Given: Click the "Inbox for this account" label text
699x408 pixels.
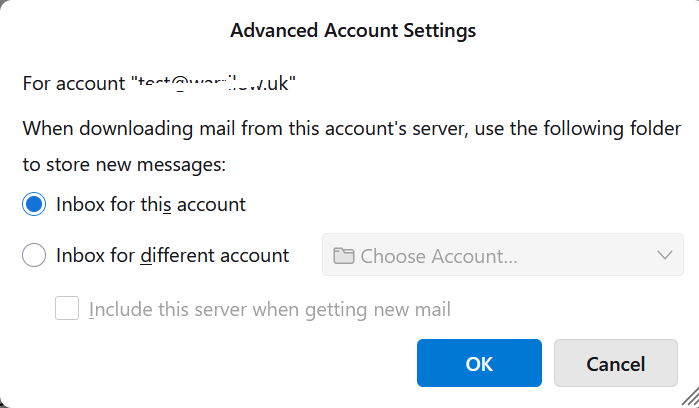Looking at the screenshot, I should coord(151,204).
